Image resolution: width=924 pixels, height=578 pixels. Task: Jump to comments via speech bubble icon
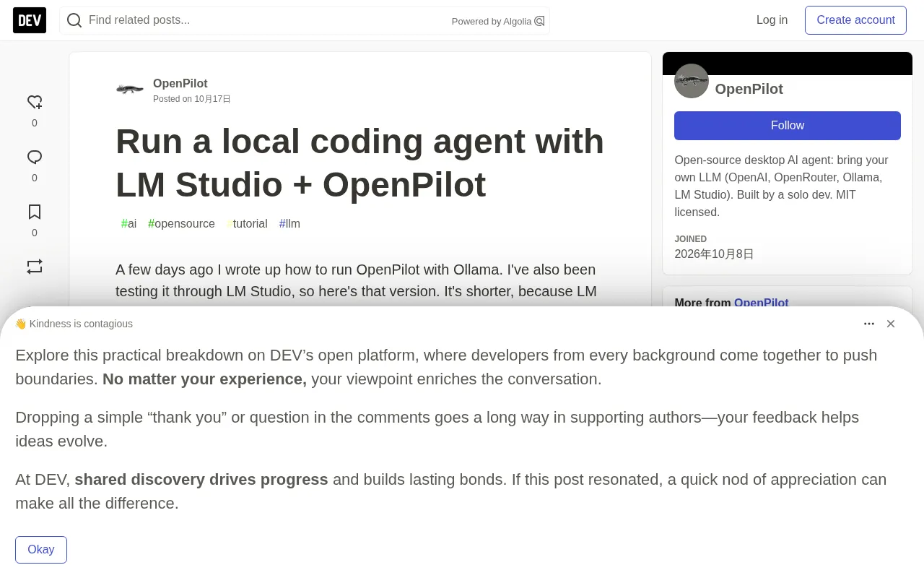(35, 158)
